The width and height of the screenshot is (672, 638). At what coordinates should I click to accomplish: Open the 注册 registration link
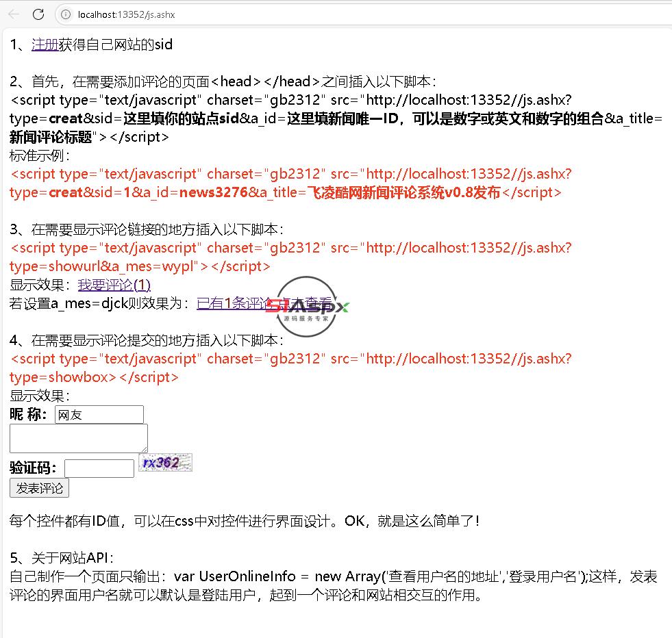(x=45, y=44)
